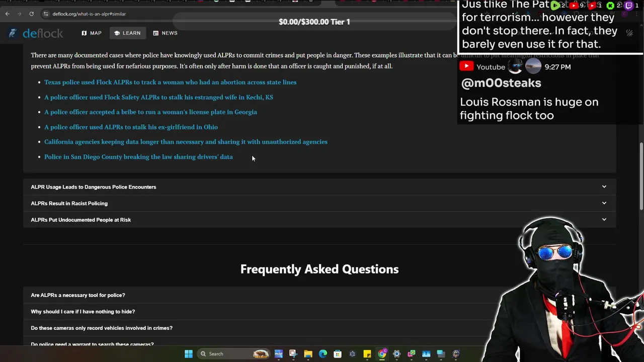This screenshot has width=644, height=362.
Task: Click the @m00steaks chat username
Action: pyautogui.click(x=501, y=83)
